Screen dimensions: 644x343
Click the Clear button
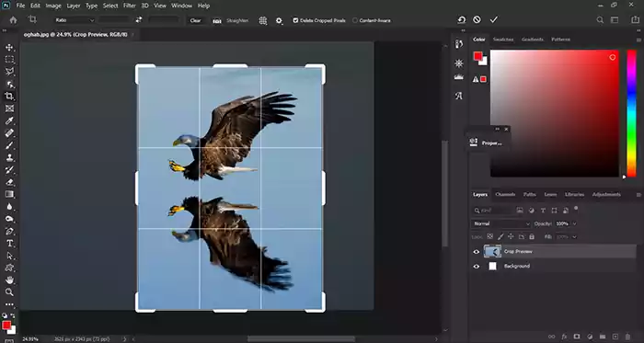[x=195, y=20]
